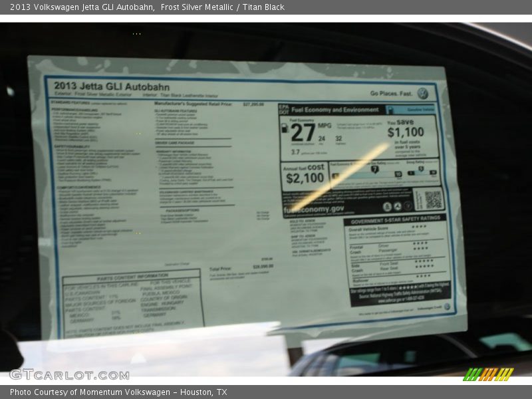Image resolution: width=532 pixels, height=399 pixels.
Task: Click the "2013 Jetta GLI Autobahn" sticker heading
Action: tap(112, 86)
